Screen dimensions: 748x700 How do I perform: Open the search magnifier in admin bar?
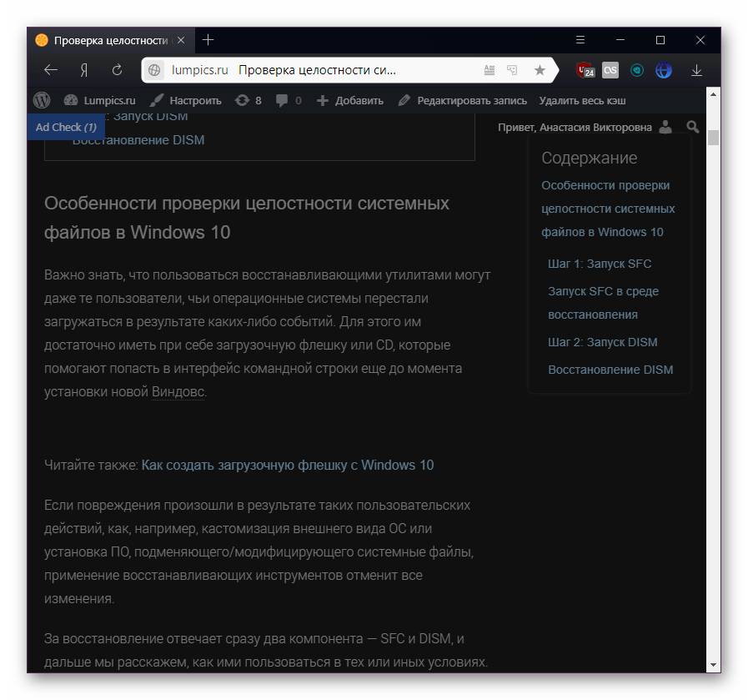click(x=692, y=127)
